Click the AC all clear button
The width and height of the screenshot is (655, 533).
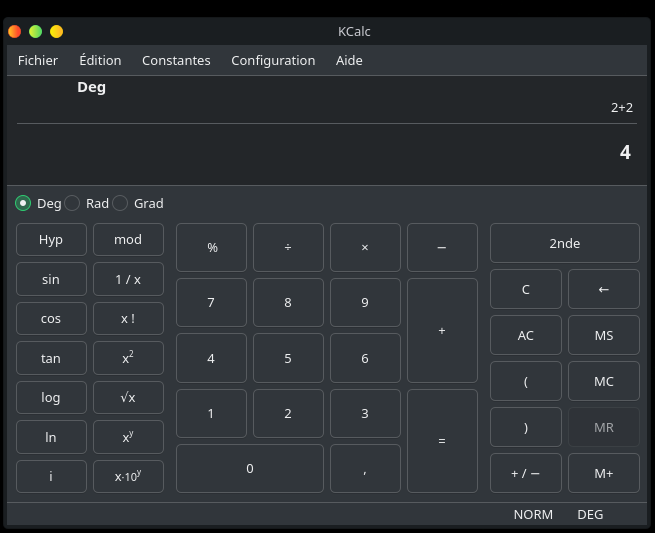click(525, 336)
